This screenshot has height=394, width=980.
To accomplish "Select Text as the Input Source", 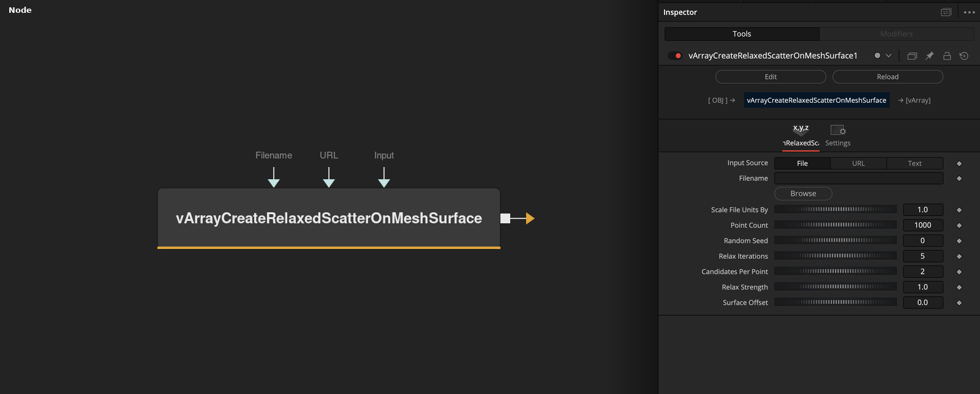I will point(914,163).
